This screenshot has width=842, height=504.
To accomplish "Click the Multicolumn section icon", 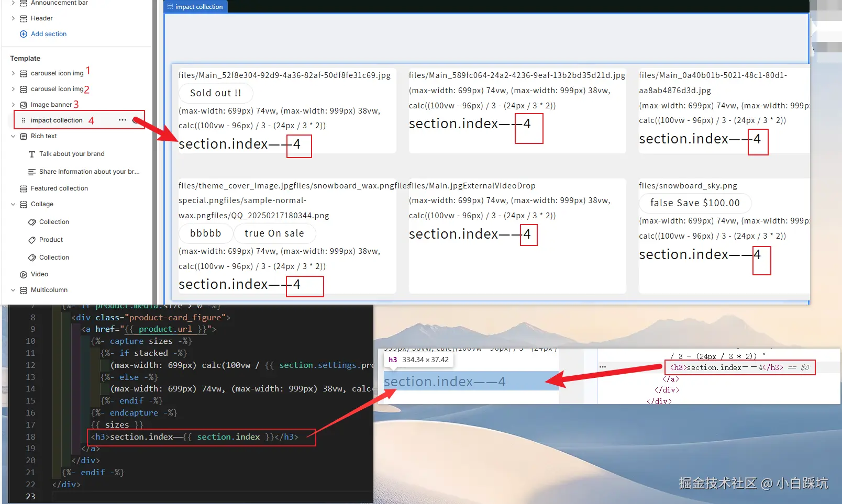I will [24, 290].
